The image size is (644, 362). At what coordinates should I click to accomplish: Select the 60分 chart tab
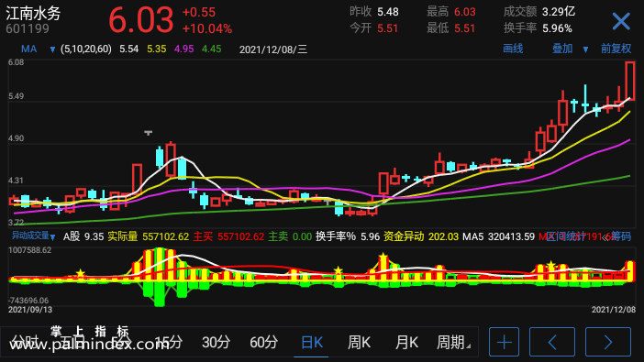263,342
